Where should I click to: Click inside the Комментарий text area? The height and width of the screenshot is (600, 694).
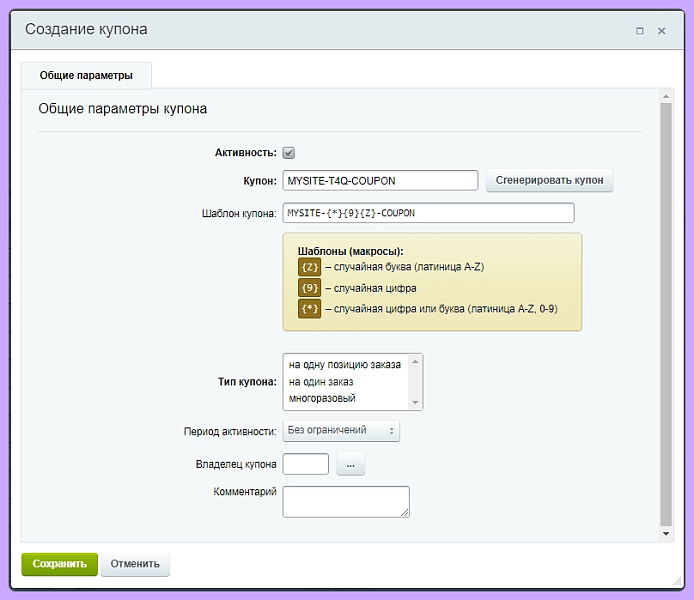(x=345, y=501)
